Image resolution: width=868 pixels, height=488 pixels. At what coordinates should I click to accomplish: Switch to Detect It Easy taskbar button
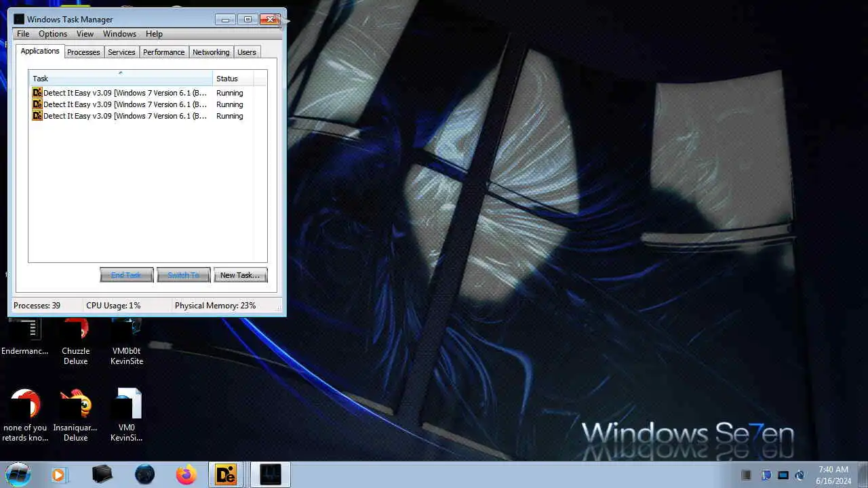pos(226,474)
